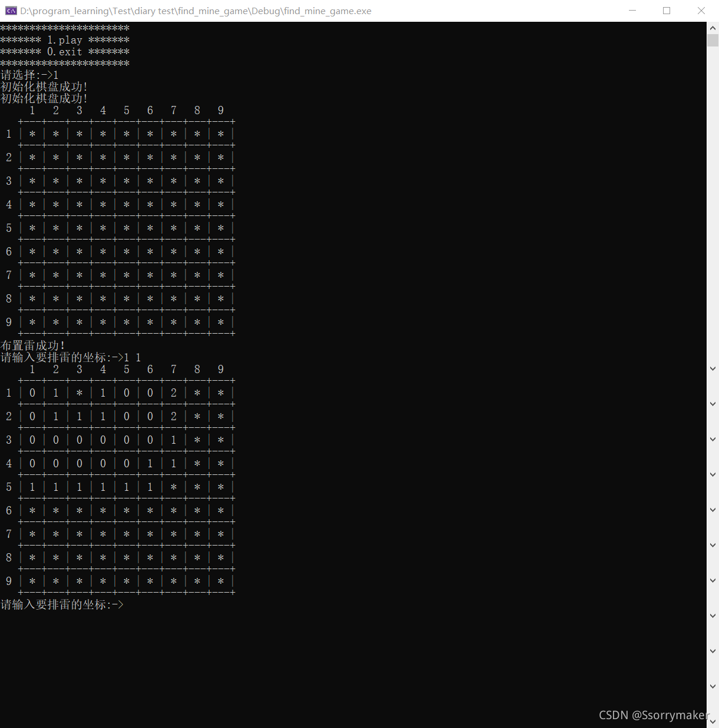Close the find_mine_game.exe window
Screen dimensions: 719x728
coord(701,11)
